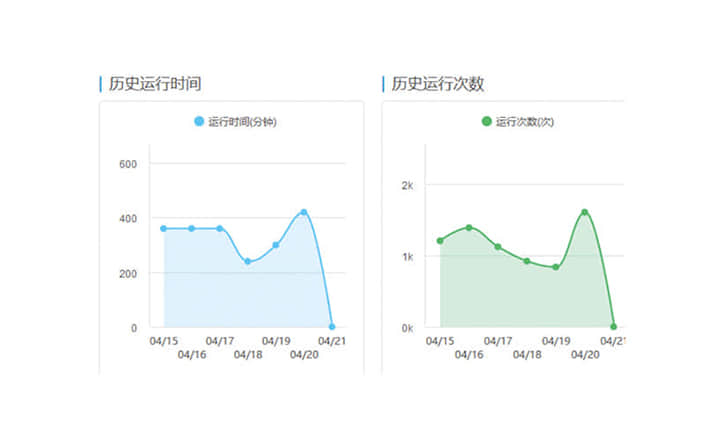
Task: Click the 0k y-axis label
Action: [407, 328]
